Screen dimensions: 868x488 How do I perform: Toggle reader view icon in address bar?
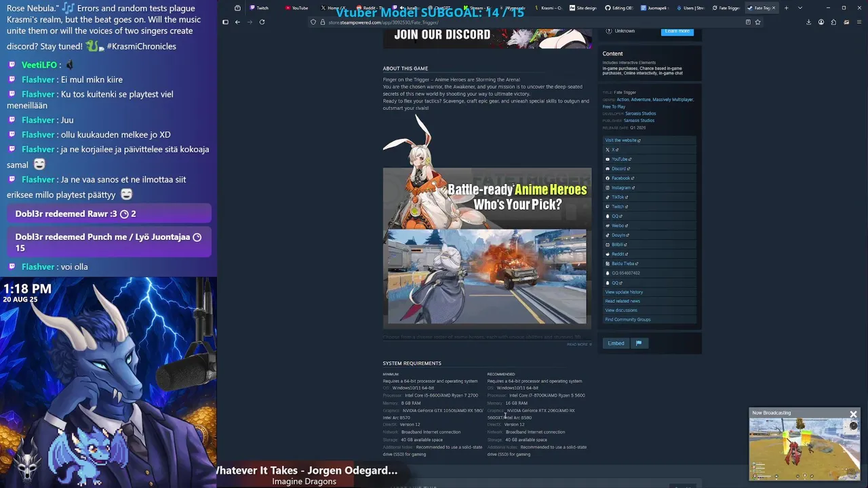[x=748, y=22]
